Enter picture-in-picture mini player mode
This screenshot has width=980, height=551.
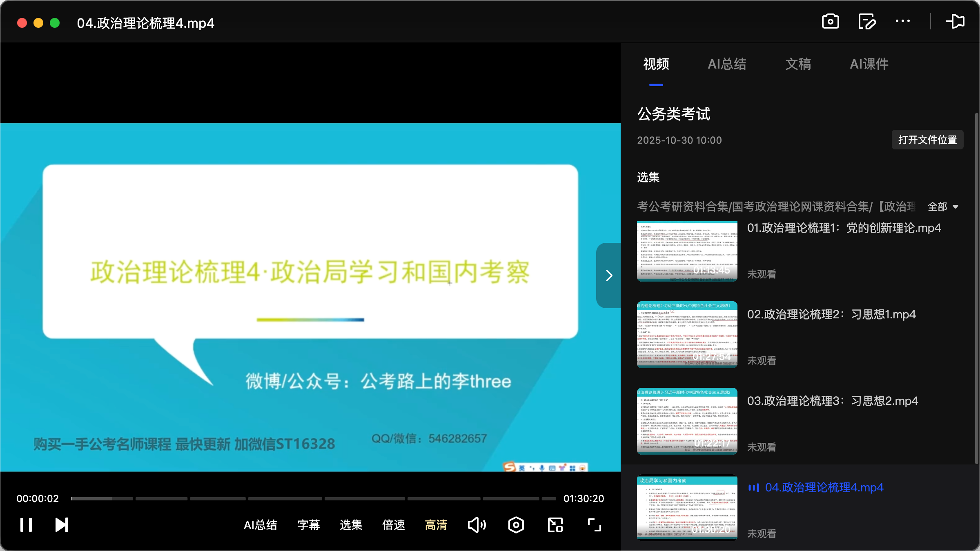click(555, 525)
